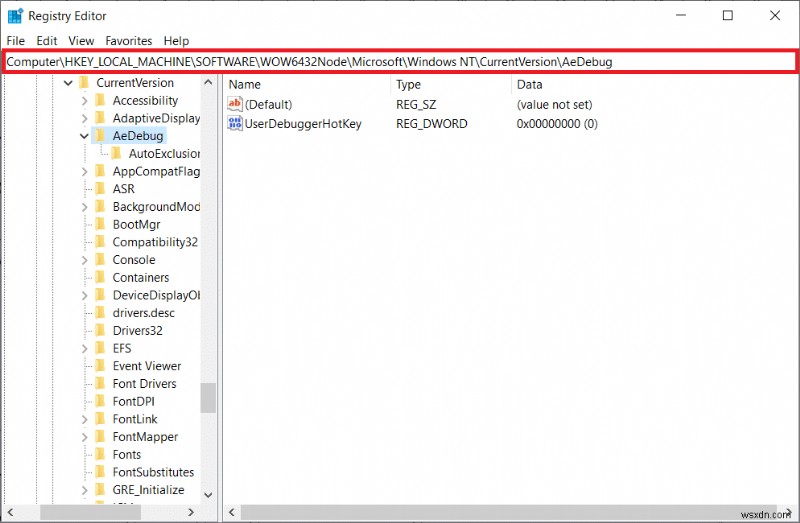This screenshot has height=523, width=800.
Task: Click the REG_DWORD type cell
Action: pyautogui.click(x=432, y=123)
